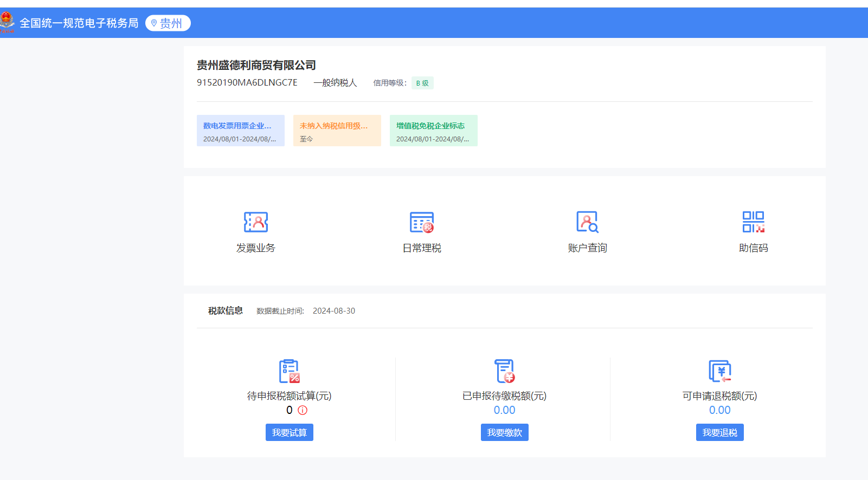Click the B级 credit rating badge
The width and height of the screenshot is (868, 480).
[x=422, y=83]
